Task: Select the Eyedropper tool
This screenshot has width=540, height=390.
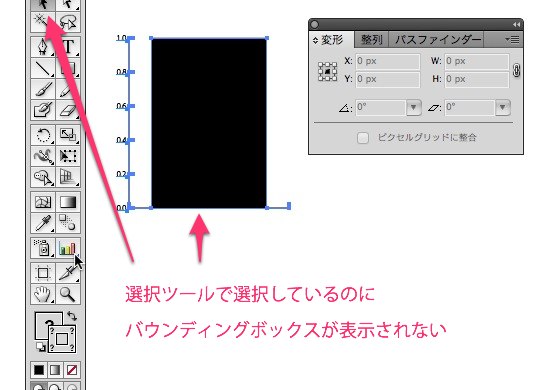Action: (x=43, y=223)
